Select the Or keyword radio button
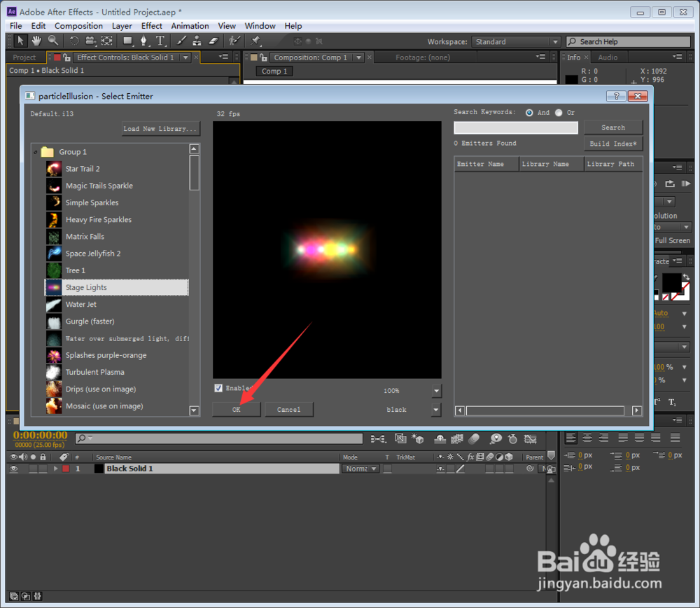Image resolution: width=700 pixels, height=608 pixels. point(559,113)
